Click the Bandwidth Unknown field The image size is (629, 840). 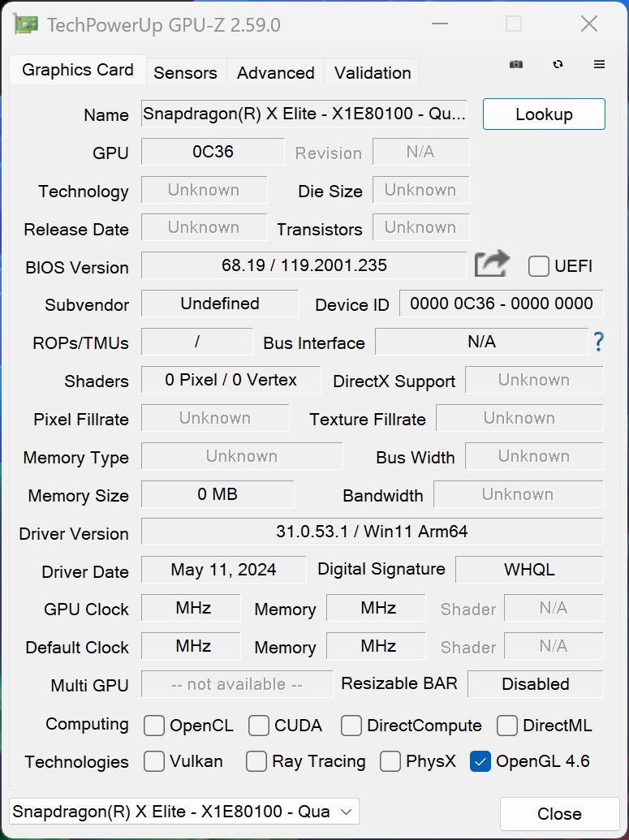(518, 494)
